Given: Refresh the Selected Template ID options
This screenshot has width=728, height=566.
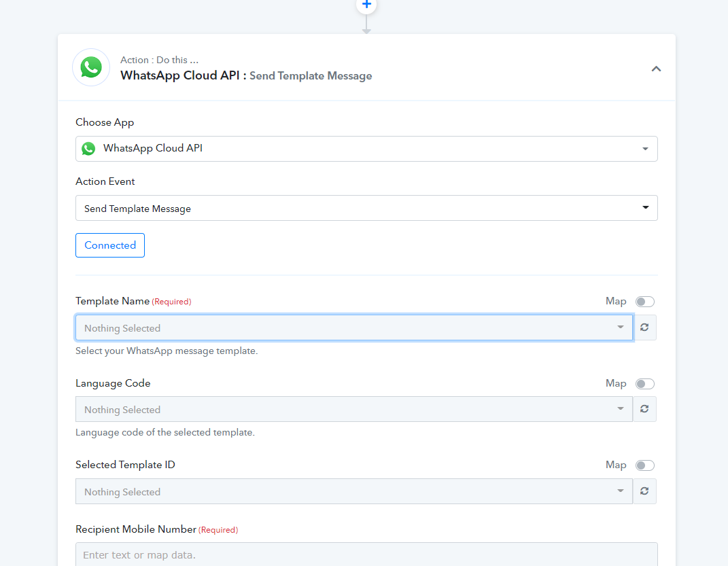Looking at the screenshot, I should click(644, 491).
